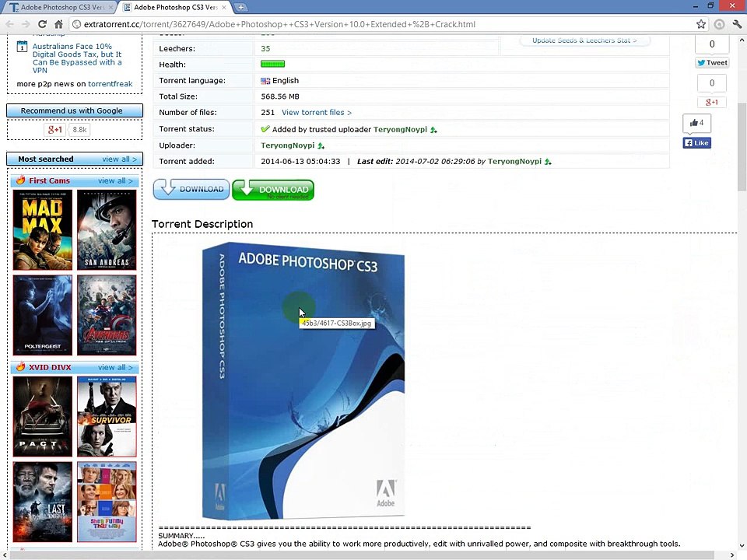Open Last Knights poster thumbnail
This screenshot has width=747, height=560.
click(x=42, y=502)
